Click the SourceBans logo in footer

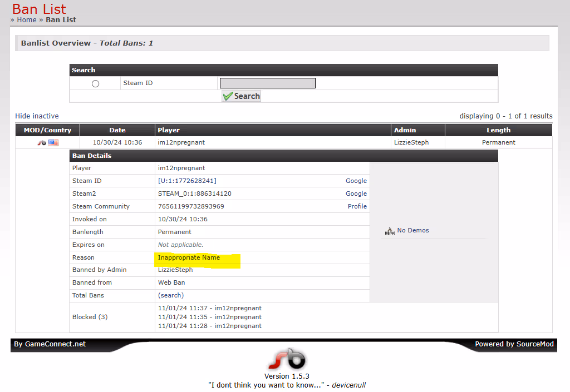coord(287,359)
